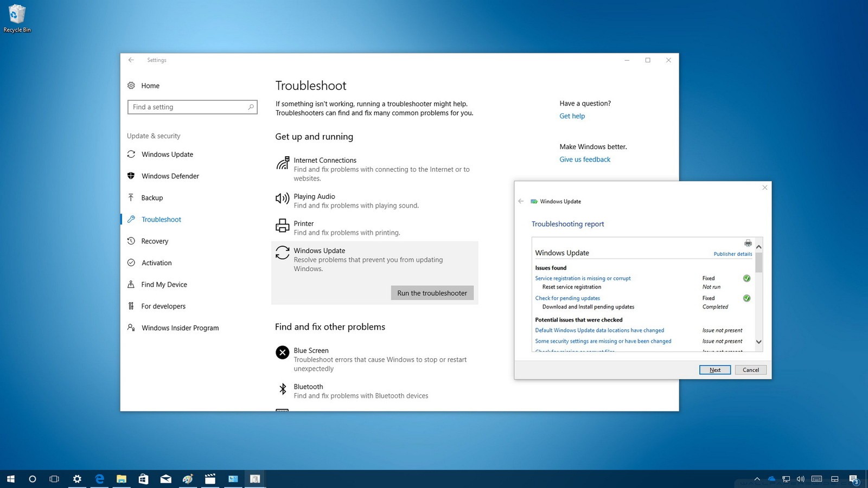Select the Recovery clock icon
Screen dimensions: 868x488
coord(131,241)
